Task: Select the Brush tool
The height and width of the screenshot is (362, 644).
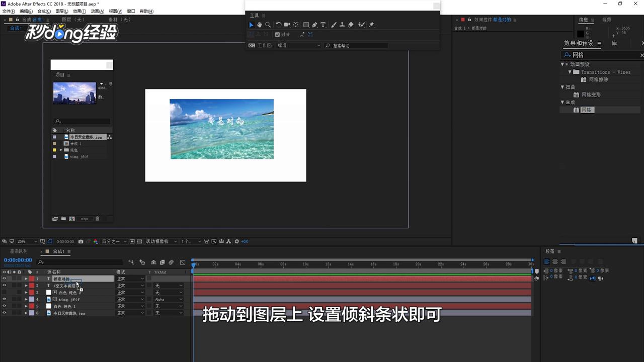Action: click(334, 25)
